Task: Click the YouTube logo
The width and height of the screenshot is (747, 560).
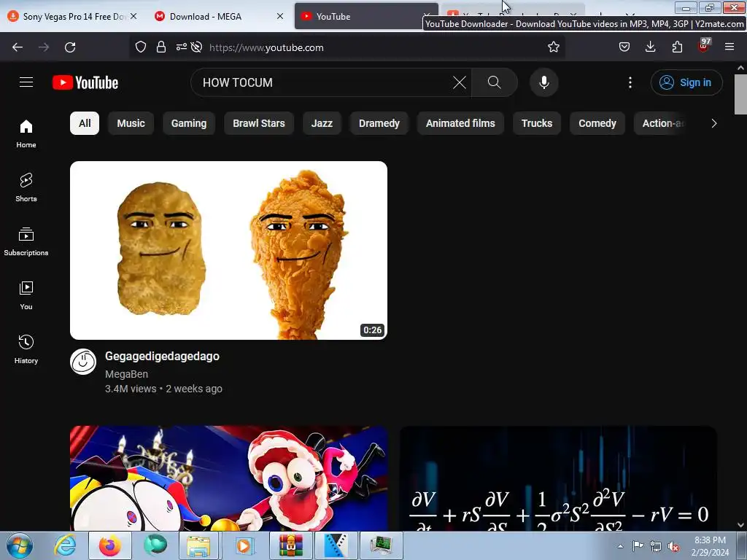Action: 85,82
